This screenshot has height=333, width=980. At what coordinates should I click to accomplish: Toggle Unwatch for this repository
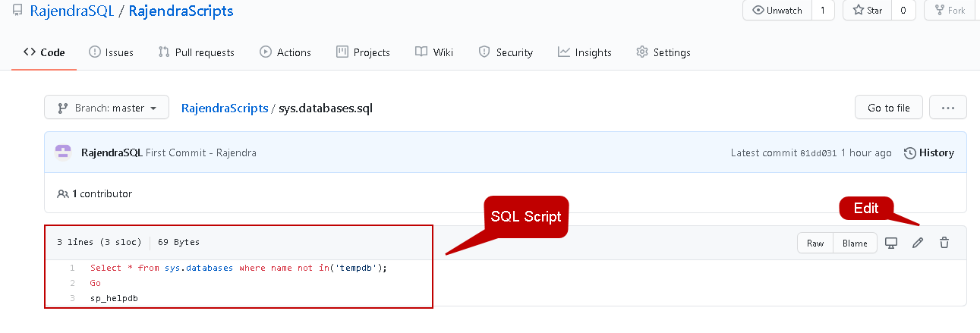tap(777, 11)
